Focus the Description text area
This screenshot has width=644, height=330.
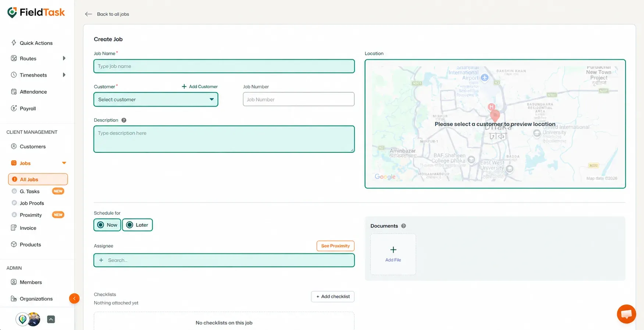click(x=224, y=139)
